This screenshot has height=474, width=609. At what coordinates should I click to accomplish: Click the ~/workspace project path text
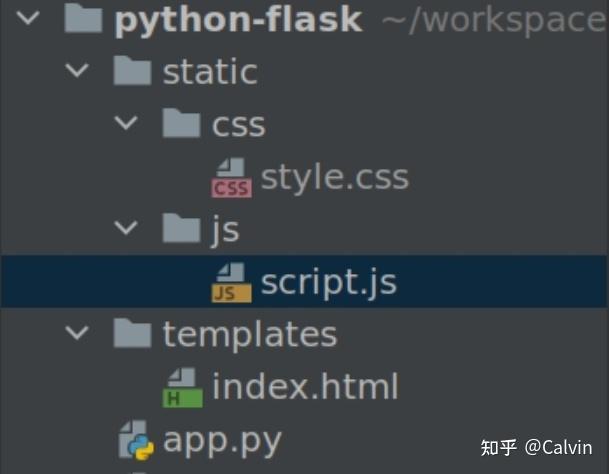click(x=492, y=20)
